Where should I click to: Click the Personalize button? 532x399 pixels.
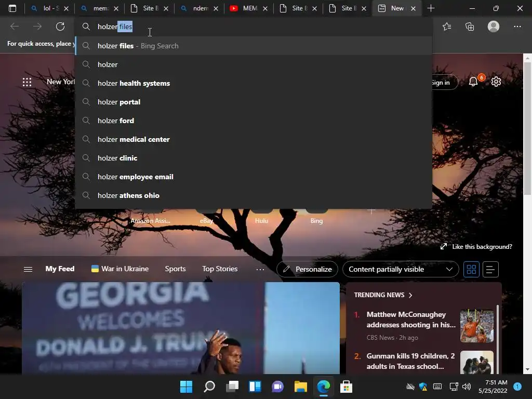pyautogui.click(x=307, y=270)
